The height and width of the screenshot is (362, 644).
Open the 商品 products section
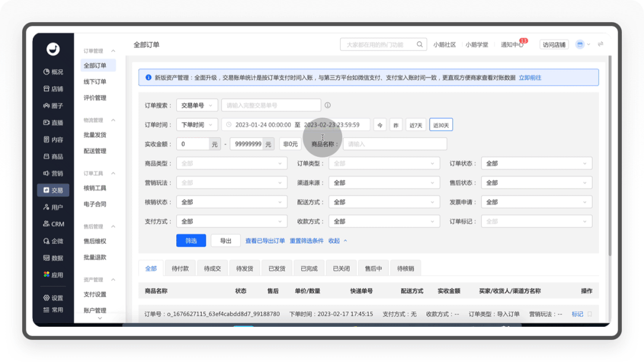point(53,156)
